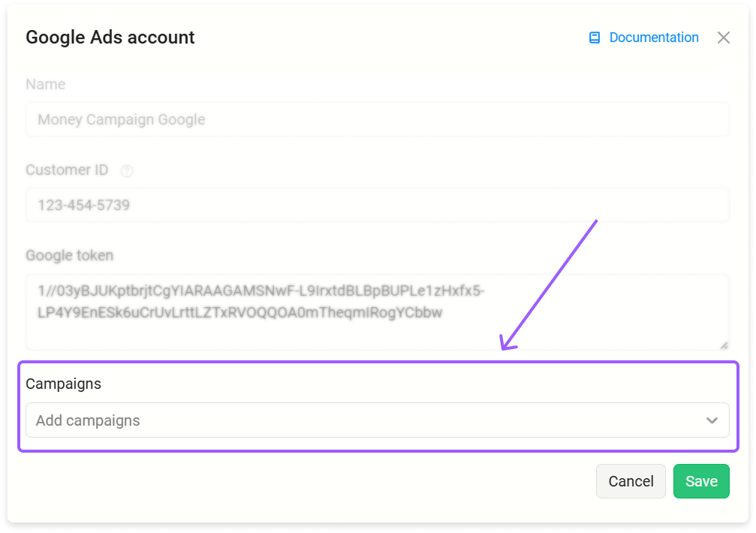The image size is (756, 533).
Task: Select the 123-454-5739 customer ID text
Action: tap(84, 205)
